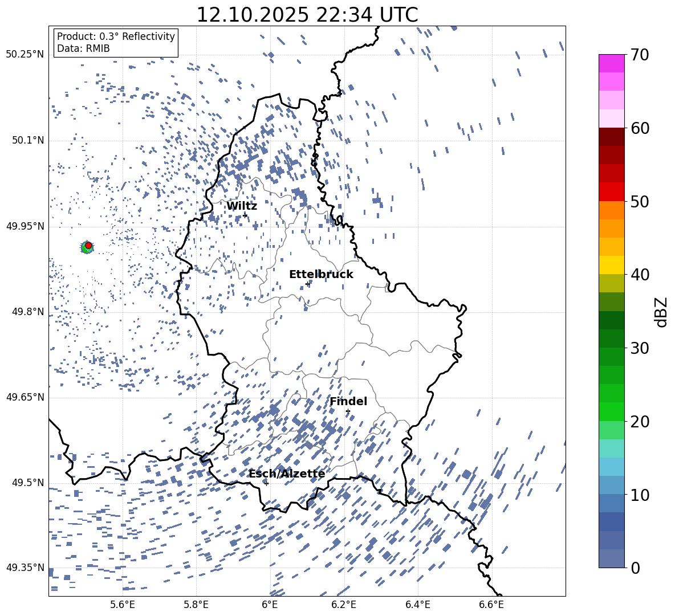Click the red radar site marker dot
The width and height of the screenshot is (675, 616).
[x=88, y=245]
